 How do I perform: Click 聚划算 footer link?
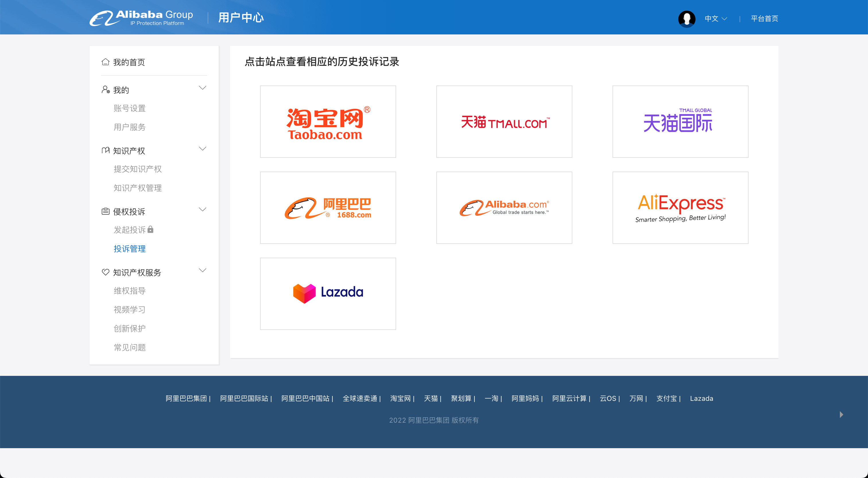[x=461, y=398]
